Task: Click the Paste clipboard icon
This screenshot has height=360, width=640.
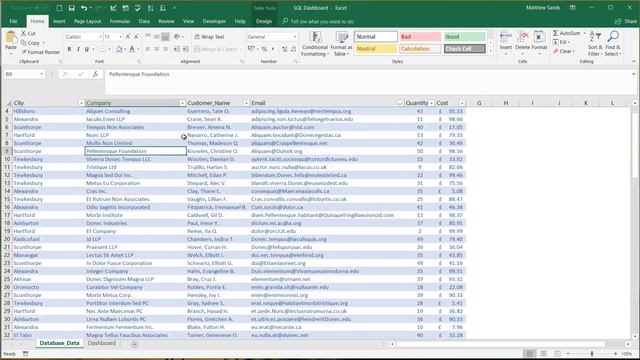Action: click(11, 38)
